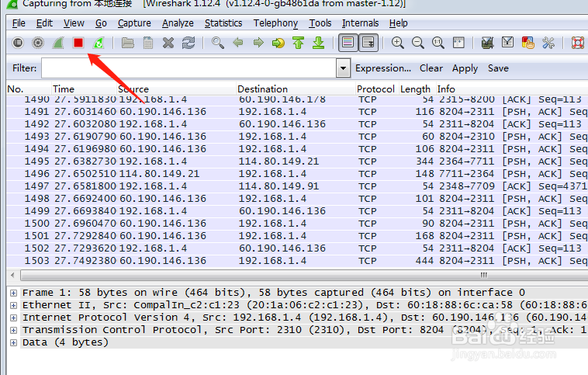The width and height of the screenshot is (588, 375).
Task: Go to packet number icon
Action: pos(278,43)
